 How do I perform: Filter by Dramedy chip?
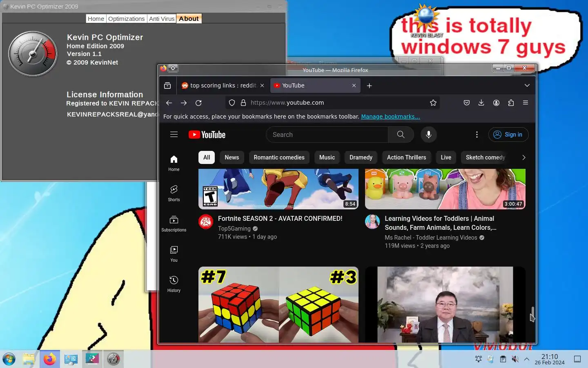(x=361, y=157)
